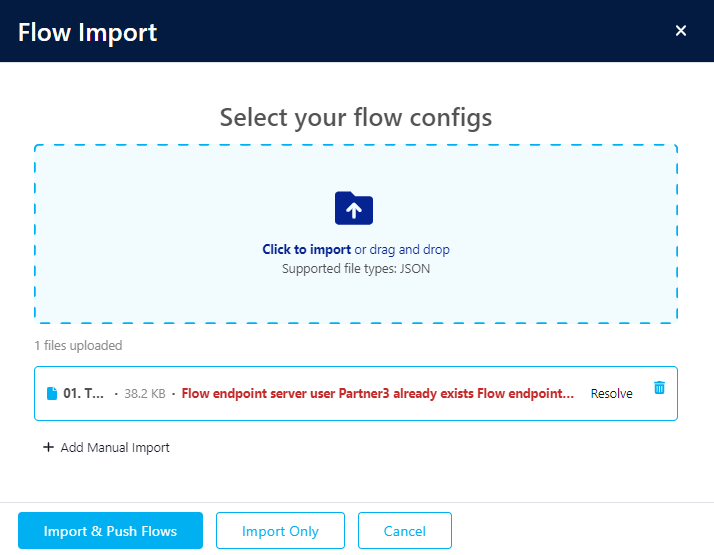Select Add Manual Import label
Screen dimensions: 714x555
(x=115, y=448)
